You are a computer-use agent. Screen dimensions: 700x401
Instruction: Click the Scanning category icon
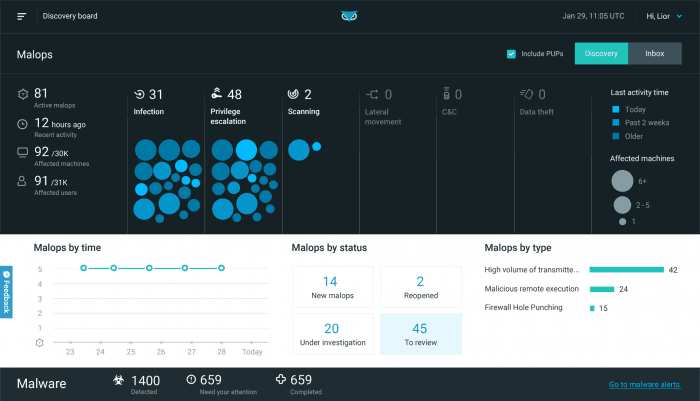(x=293, y=94)
